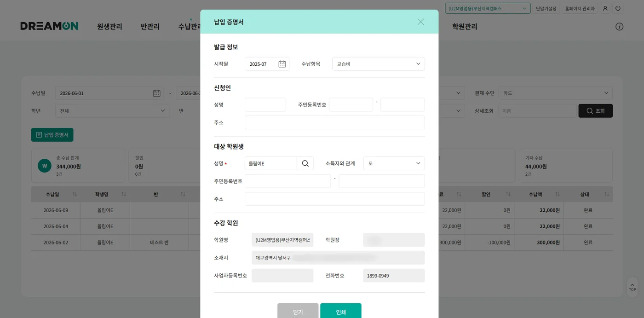The width and height of the screenshot is (644, 318).
Task: Click the 2026-06-02 date cell
Action: coord(56,243)
